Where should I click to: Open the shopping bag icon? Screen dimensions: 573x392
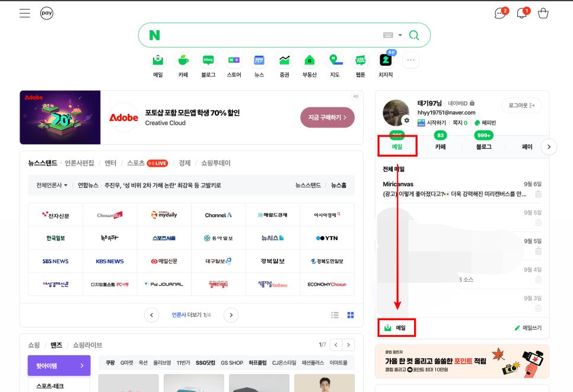[543, 13]
